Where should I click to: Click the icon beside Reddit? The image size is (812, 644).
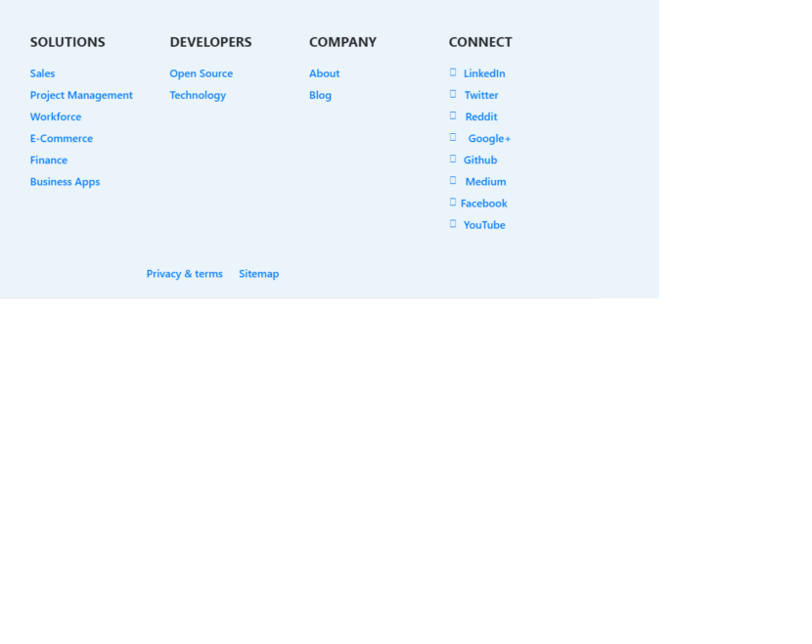[x=453, y=115]
